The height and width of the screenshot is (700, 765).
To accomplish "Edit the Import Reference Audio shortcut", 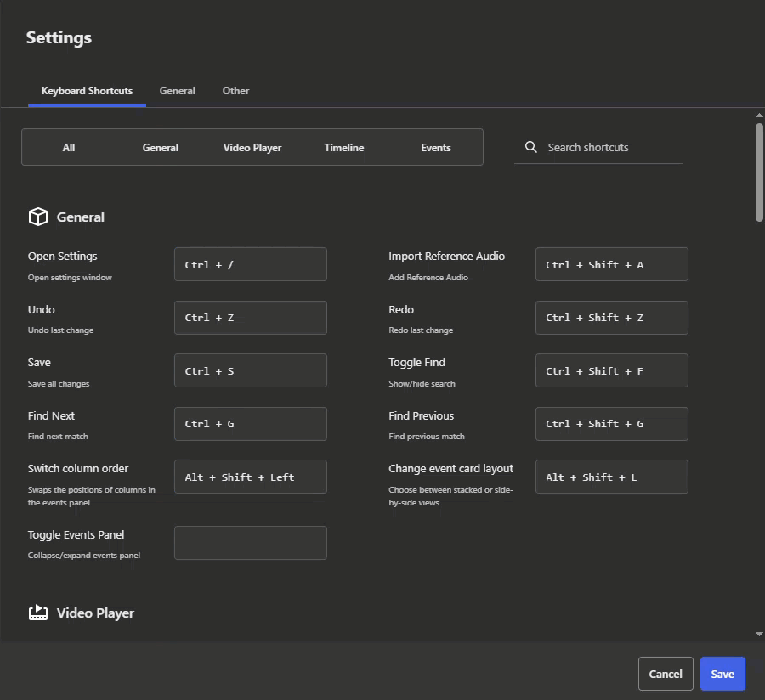I will 611,264.
